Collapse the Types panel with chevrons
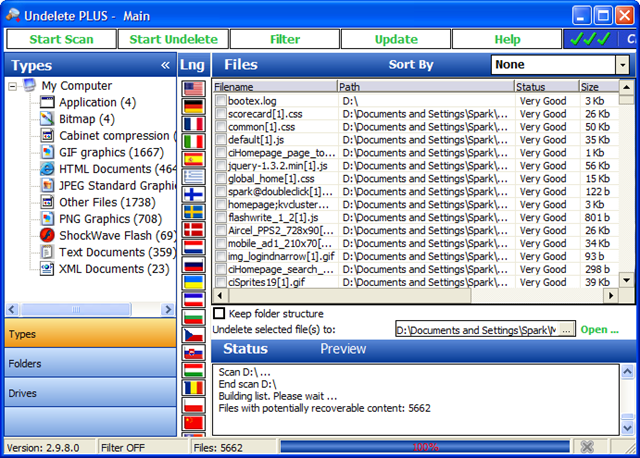The height and width of the screenshot is (458, 640). point(165,65)
